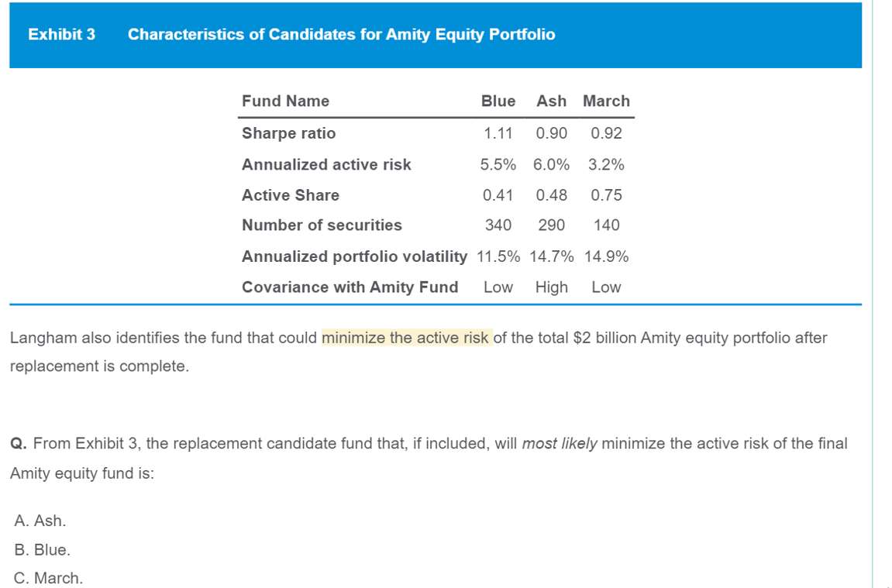
Task: Select the 'Blue' column header in table
Action: coord(498,101)
